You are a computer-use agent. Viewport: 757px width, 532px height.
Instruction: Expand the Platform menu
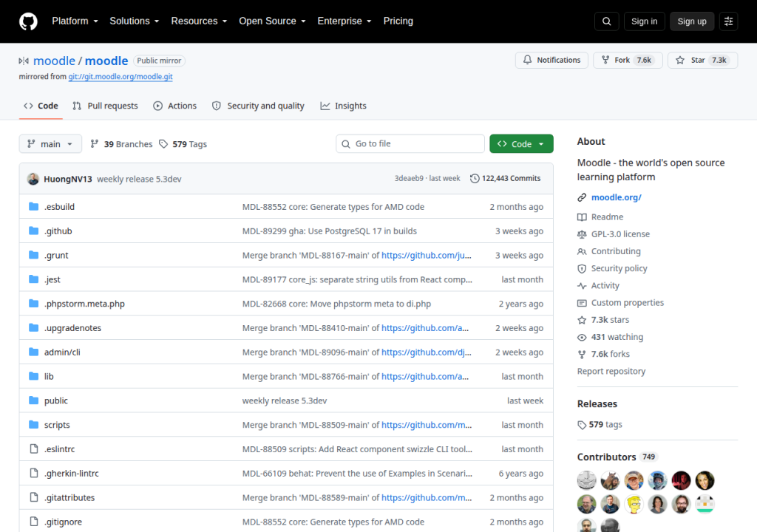[75, 21]
